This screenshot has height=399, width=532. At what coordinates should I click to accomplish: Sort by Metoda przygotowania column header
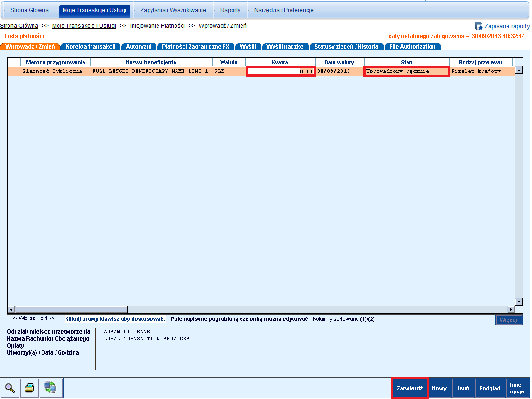(x=56, y=62)
